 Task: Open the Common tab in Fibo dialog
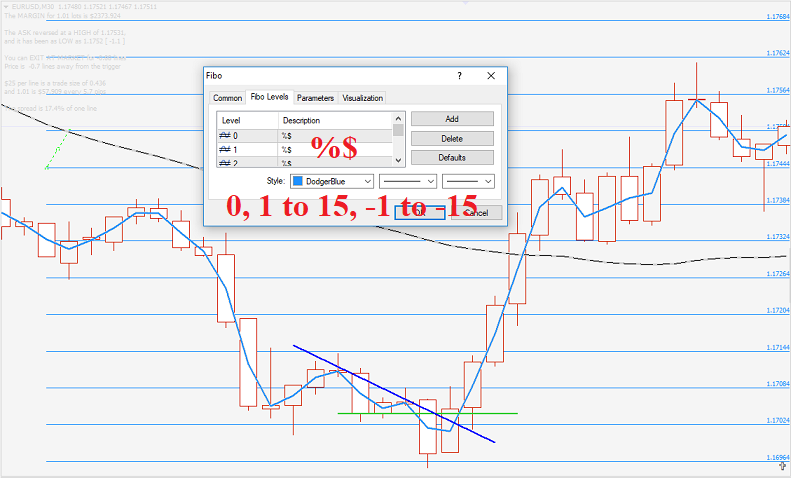click(228, 98)
